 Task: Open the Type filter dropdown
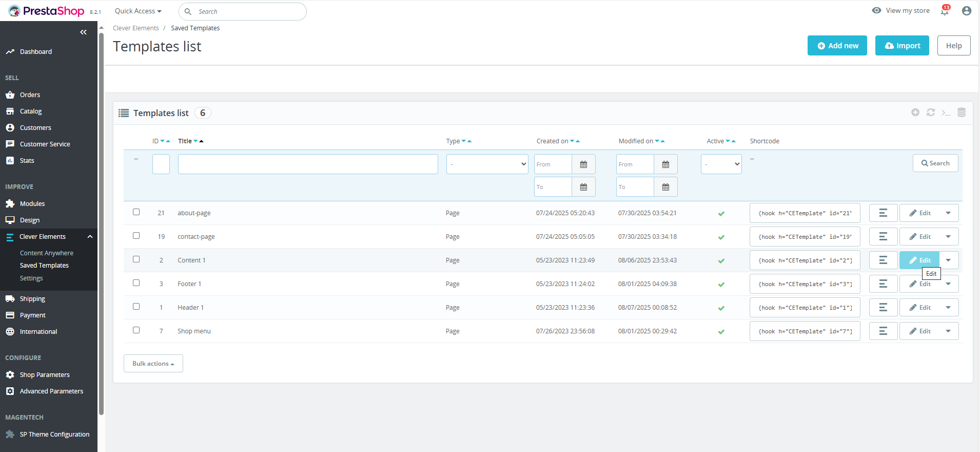pos(487,164)
